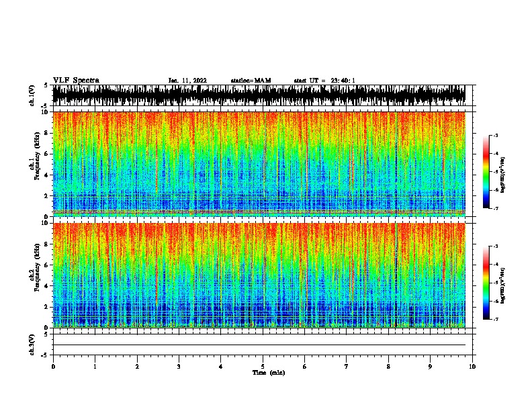
Task: Click the ch.3(V) axis label
Action: point(32,345)
